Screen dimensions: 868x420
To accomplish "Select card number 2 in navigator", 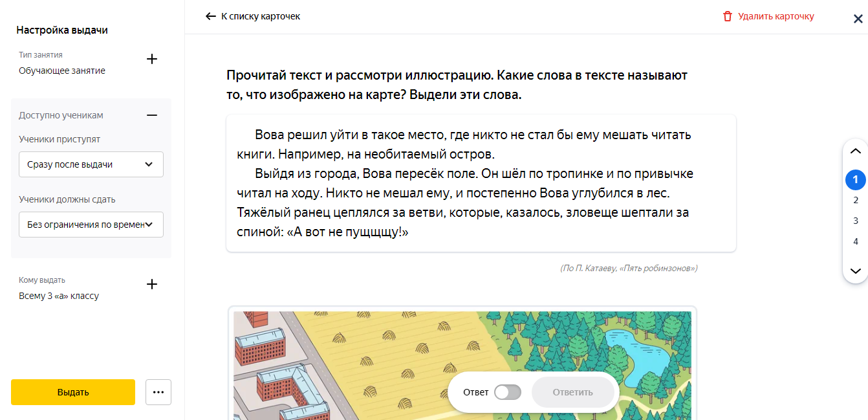I will pyautogui.click(x=856, y=200).
